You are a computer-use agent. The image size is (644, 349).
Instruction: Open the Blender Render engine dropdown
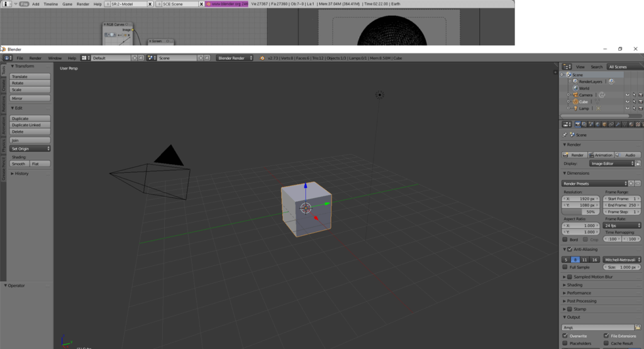click(235, 58)
